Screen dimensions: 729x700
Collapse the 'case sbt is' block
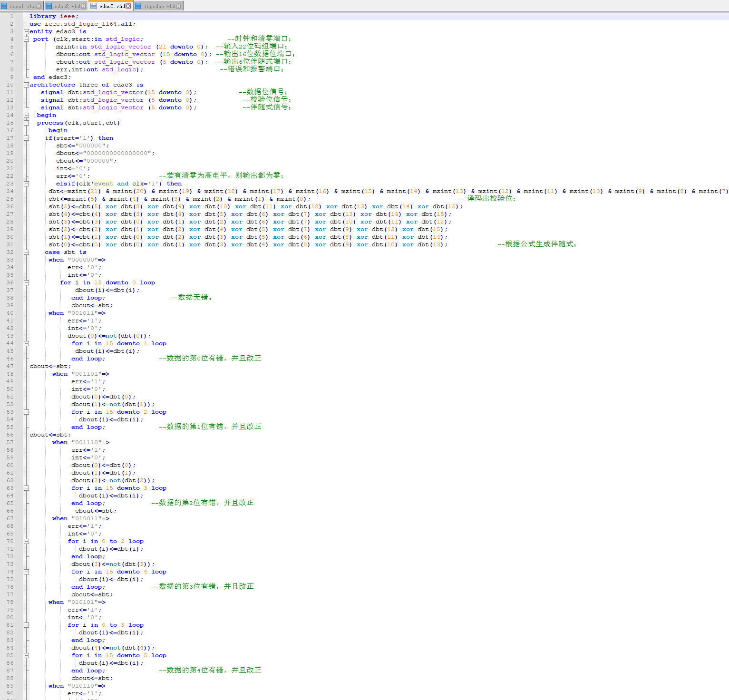pos(26,252)
